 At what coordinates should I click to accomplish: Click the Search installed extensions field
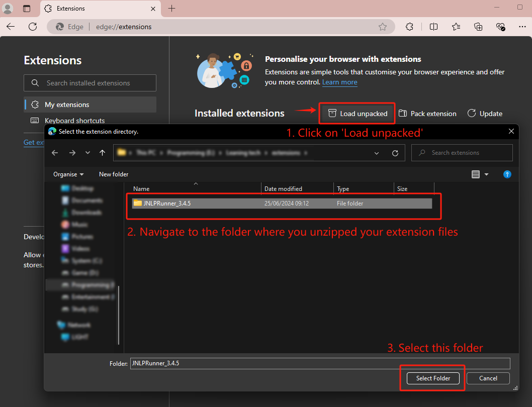point(90,83)
